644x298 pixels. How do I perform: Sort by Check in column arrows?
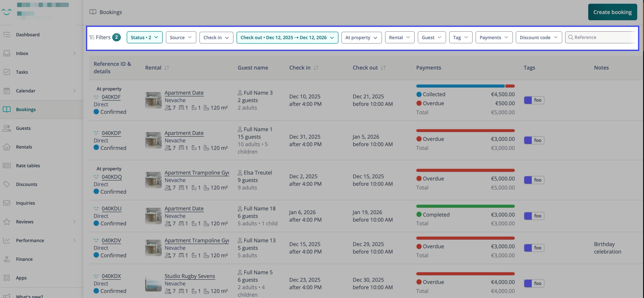(316, 68)
